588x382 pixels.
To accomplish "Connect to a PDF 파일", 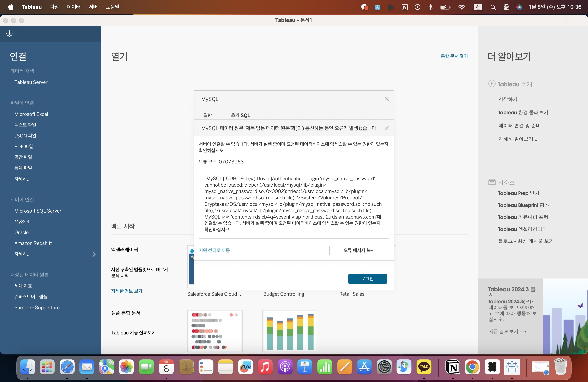I will [23, 146].
